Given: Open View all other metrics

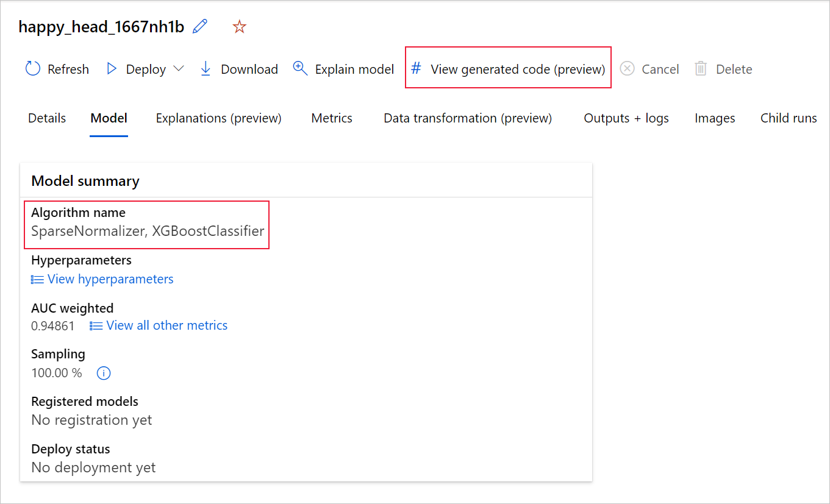Looking at the screenshot, I should 166,325.
